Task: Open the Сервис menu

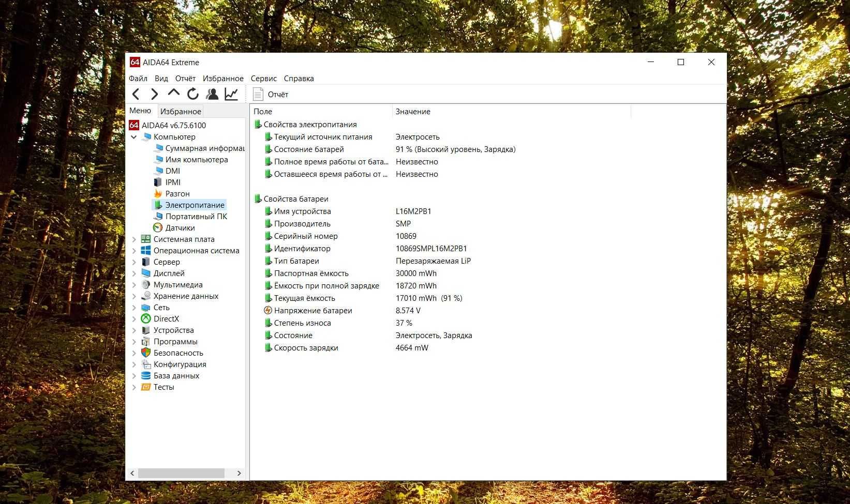Action: [x=264, y=79]
